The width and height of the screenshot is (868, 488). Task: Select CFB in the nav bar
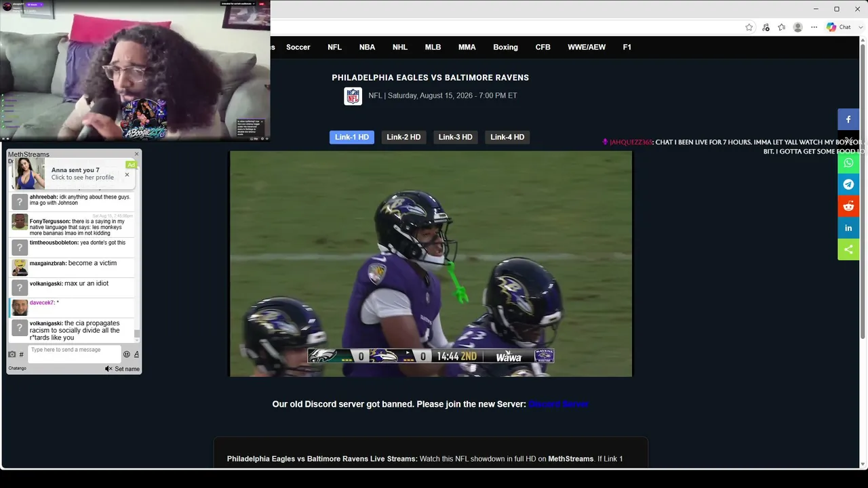pyautogui.click(x=542, y=47)
